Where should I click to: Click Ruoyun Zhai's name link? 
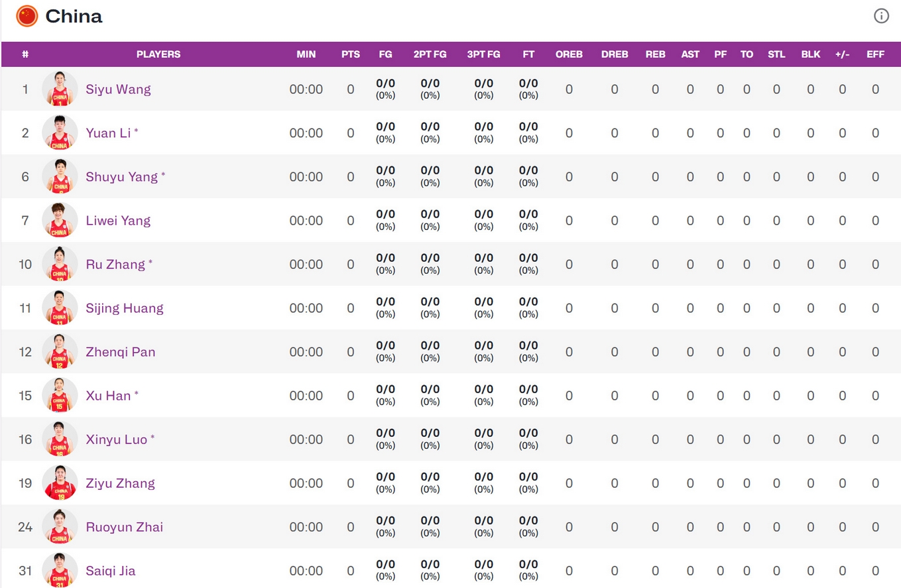124,526
